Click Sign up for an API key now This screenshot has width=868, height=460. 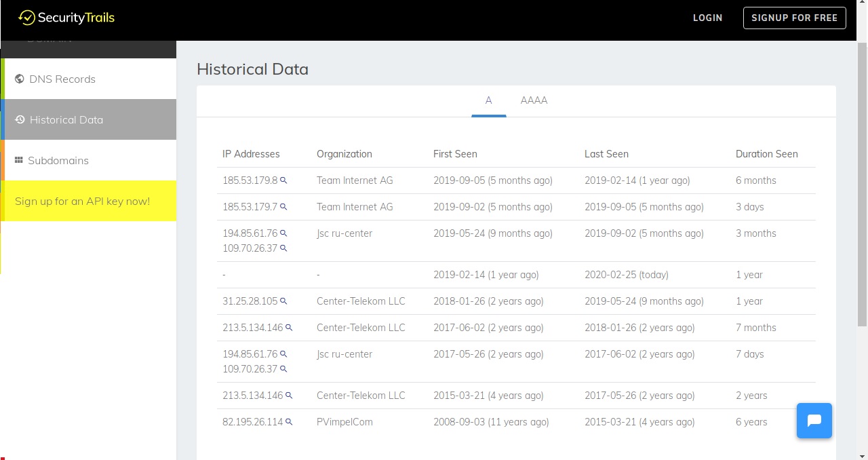point(83,201)
